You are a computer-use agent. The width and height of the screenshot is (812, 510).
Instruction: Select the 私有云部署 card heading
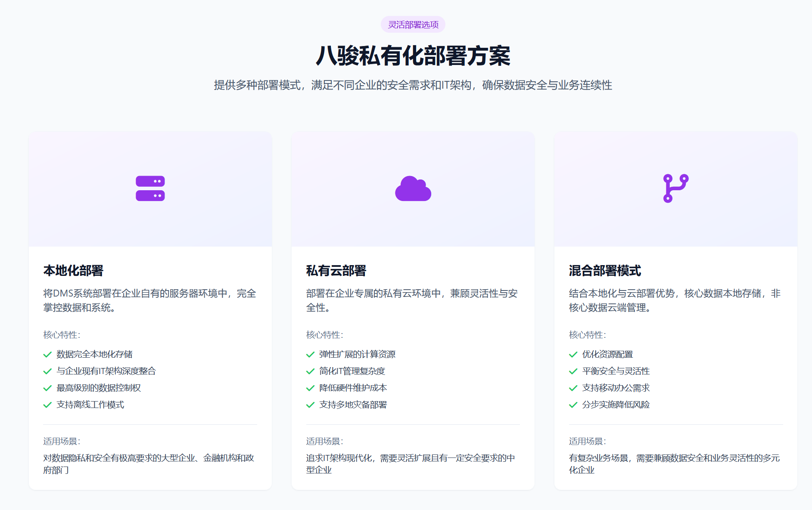click(336, 271)
